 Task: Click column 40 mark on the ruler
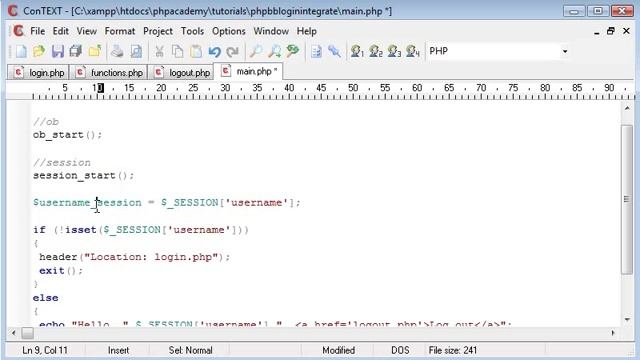pos(289,88)
